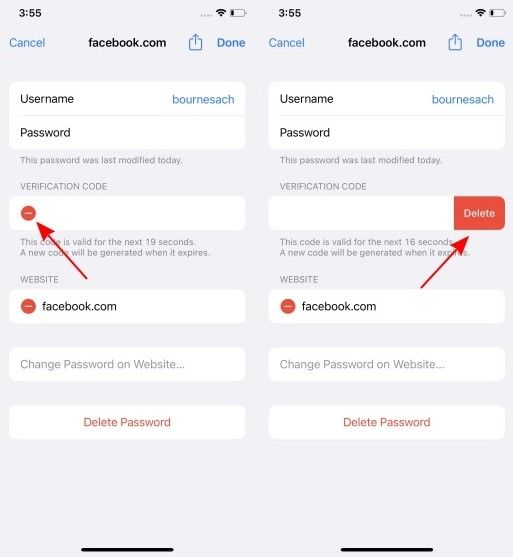Tap Cancel on right screen
Viewport: 513px width, 557px height.
tap(286, 43)
